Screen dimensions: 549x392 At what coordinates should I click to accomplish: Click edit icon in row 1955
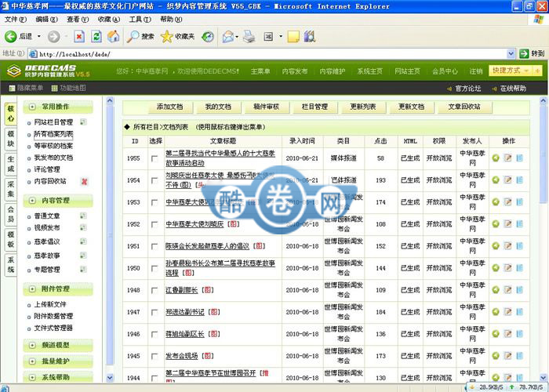tap(507, 158)
